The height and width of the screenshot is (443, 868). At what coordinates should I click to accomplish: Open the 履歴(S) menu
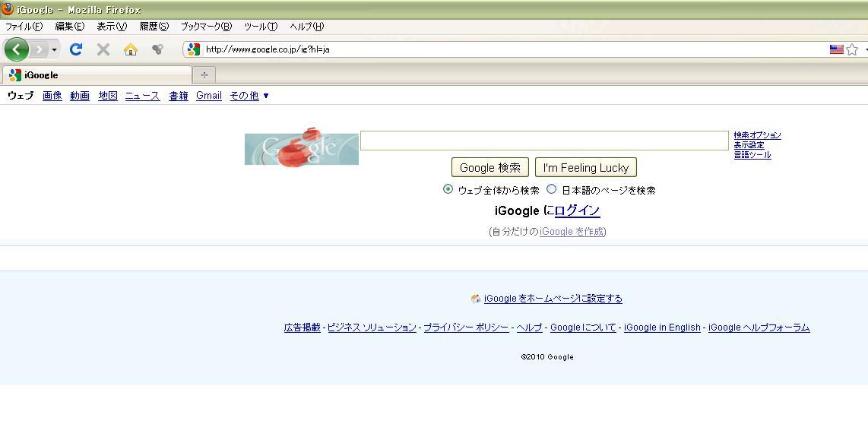pos(154,26)
